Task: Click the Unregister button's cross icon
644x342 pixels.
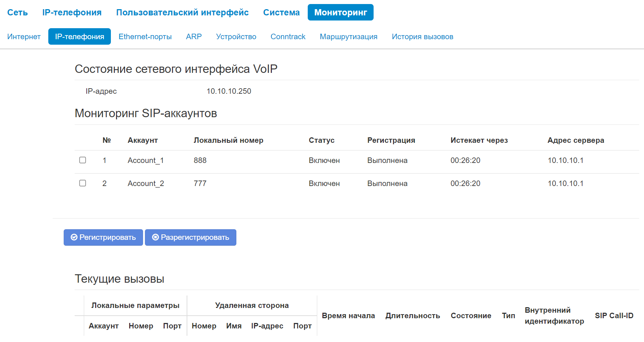Action: coord(156,237)
